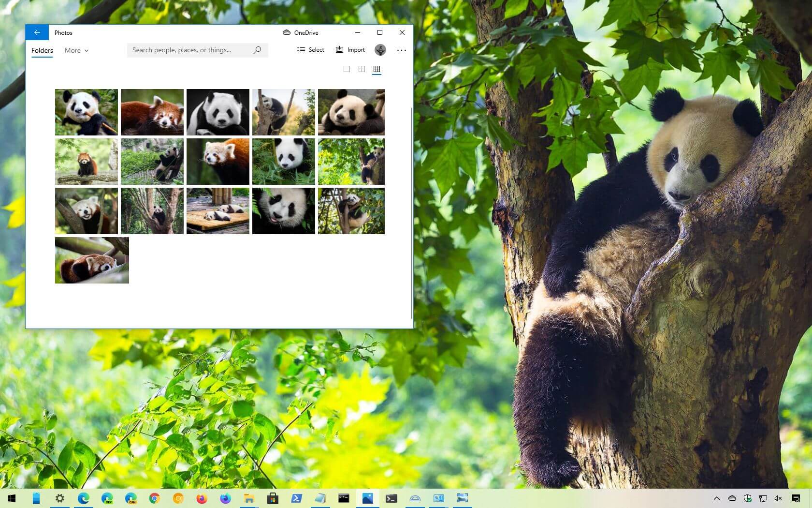Screen dimensions: 812x508
Task: Expand the More dropdown
Action: [76, 50]
